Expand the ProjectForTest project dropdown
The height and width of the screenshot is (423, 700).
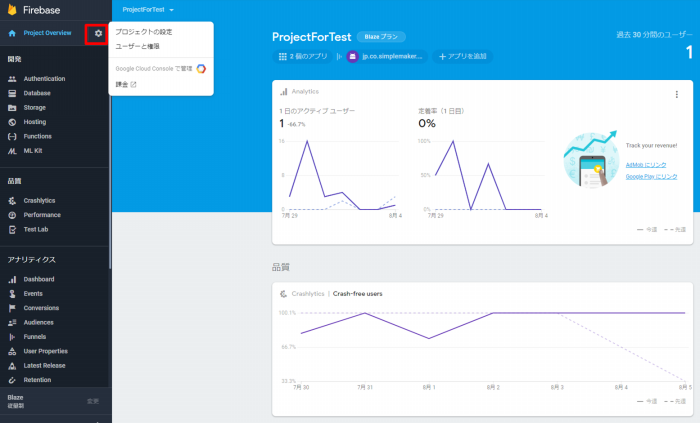pyautogui.click(x=148, y=10)
